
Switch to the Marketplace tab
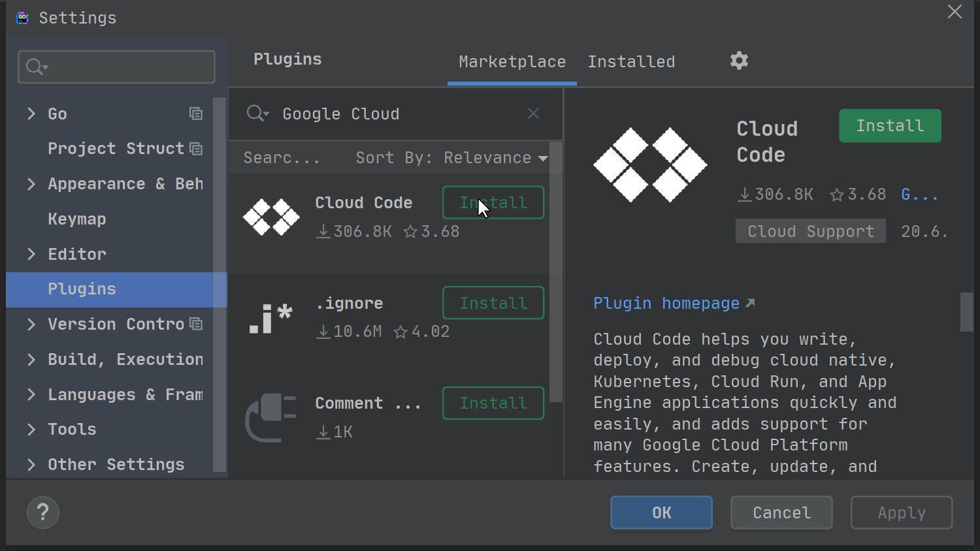[x=512, y=62]
